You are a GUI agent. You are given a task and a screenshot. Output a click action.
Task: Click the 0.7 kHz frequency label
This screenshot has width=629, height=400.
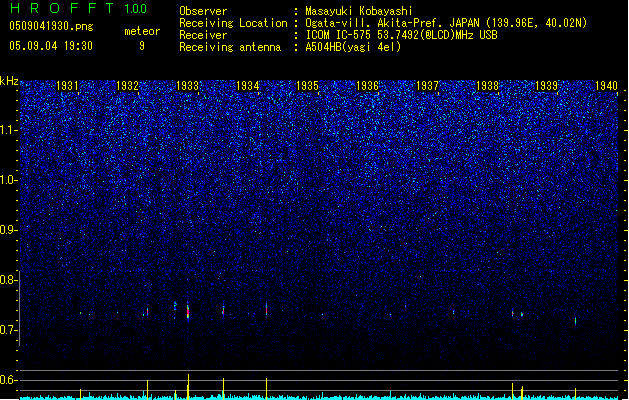pyautogui.click(x=9, y=330)
